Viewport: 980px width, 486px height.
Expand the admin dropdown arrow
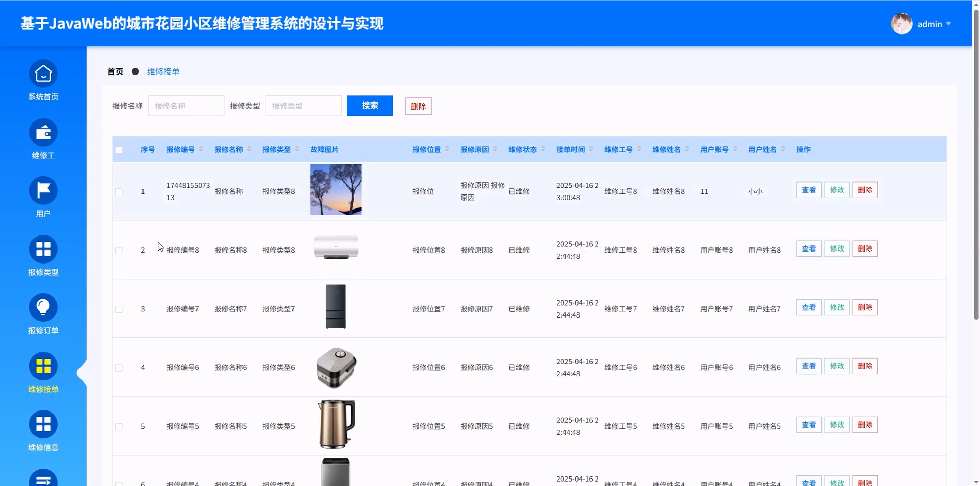pyautogui.click(x=948, y=24)
